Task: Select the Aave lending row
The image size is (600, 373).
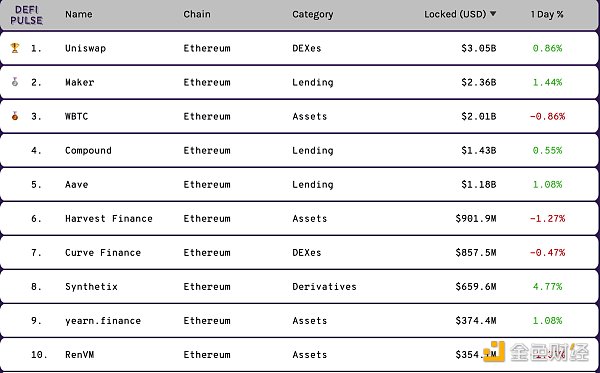Action: coord(299,184)
